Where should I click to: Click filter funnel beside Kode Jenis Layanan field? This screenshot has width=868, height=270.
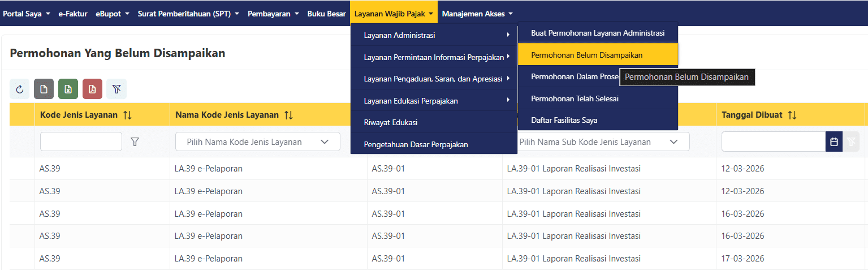pos(135,142)
